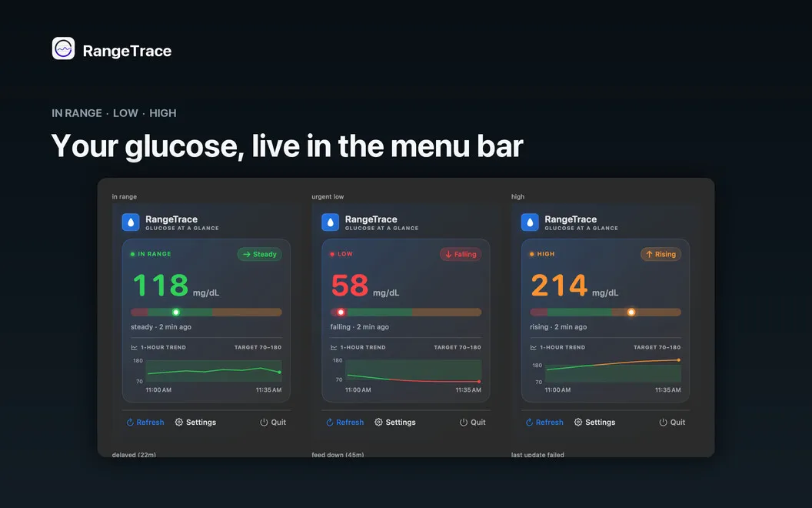Click the orange 214 glucose reading
This screenshot has height=508, width=812.
(x=559, y=285)
